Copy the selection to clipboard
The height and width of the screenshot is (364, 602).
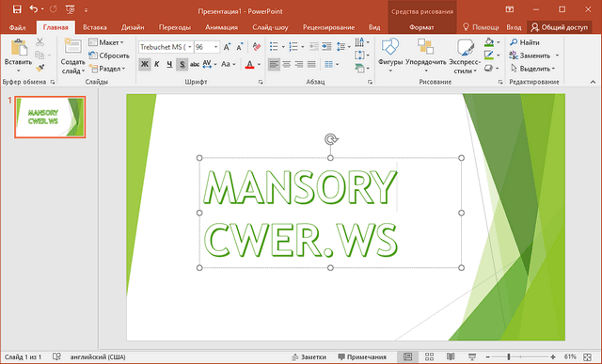(x=40, y=55)
